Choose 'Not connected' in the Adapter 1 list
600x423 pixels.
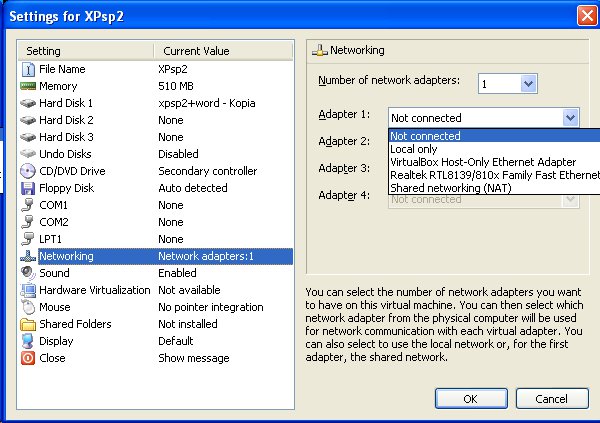(x=494, y=136)
